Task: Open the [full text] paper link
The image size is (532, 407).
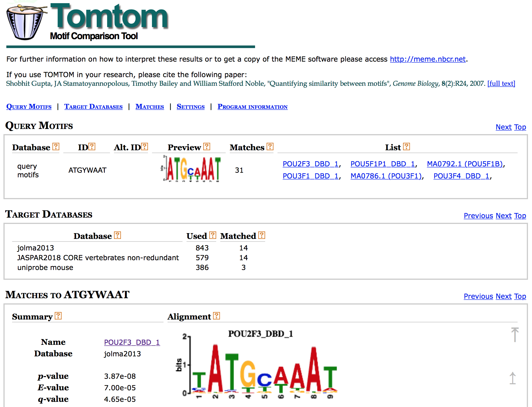Action: pos(501,83)
